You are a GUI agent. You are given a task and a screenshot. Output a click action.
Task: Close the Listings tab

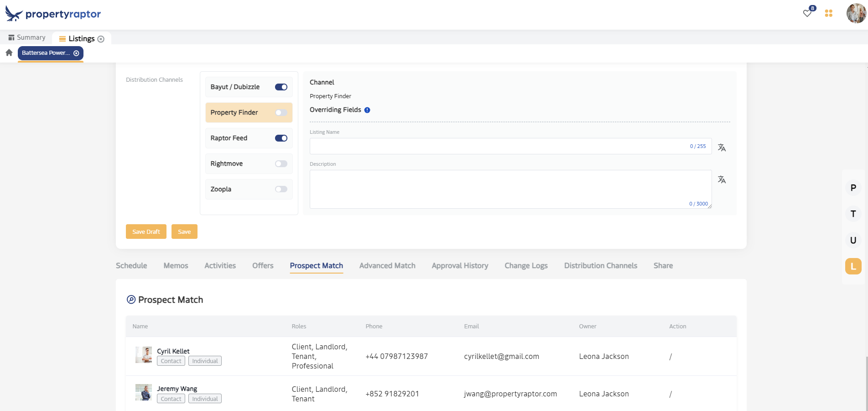[x=101, y=39]
